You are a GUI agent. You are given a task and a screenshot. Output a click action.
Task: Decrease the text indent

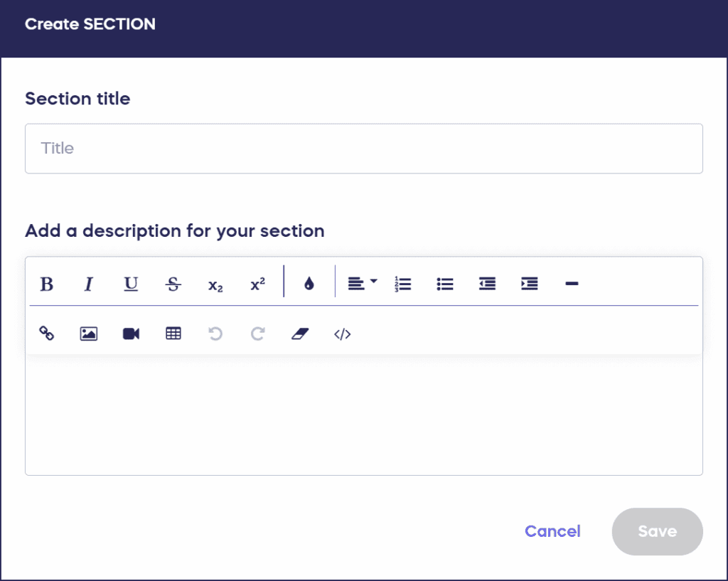487,284
